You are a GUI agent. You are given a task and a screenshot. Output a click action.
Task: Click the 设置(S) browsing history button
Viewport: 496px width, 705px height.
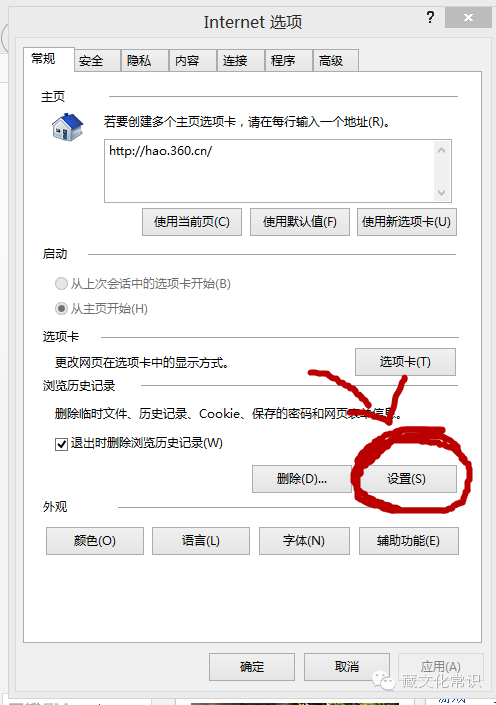407,479
